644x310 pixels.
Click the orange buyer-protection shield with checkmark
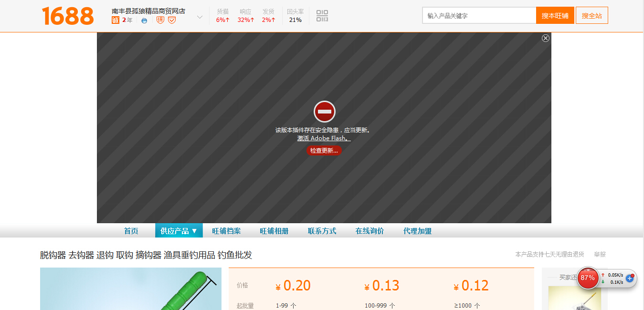[172, 20]
